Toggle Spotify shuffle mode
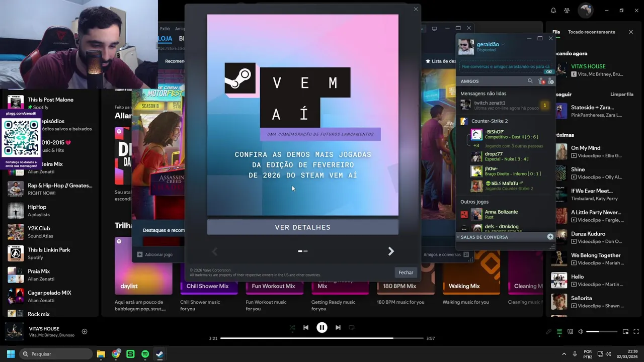 (292, 327)
